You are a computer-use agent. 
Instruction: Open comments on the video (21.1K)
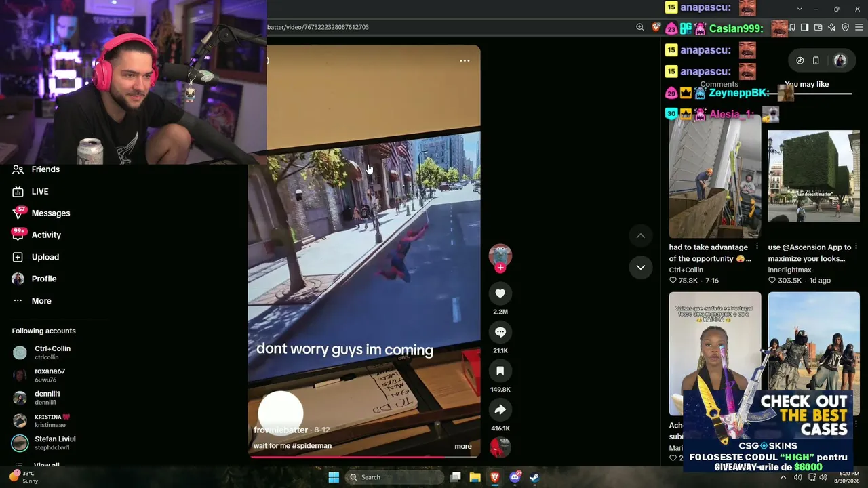pos(500,332)
